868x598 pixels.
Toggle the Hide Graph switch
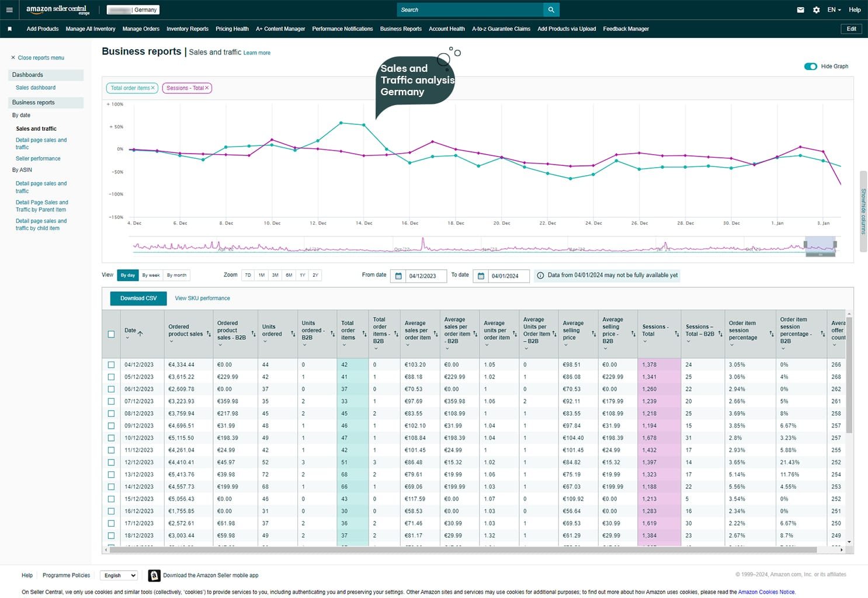[x=810, y=67]
